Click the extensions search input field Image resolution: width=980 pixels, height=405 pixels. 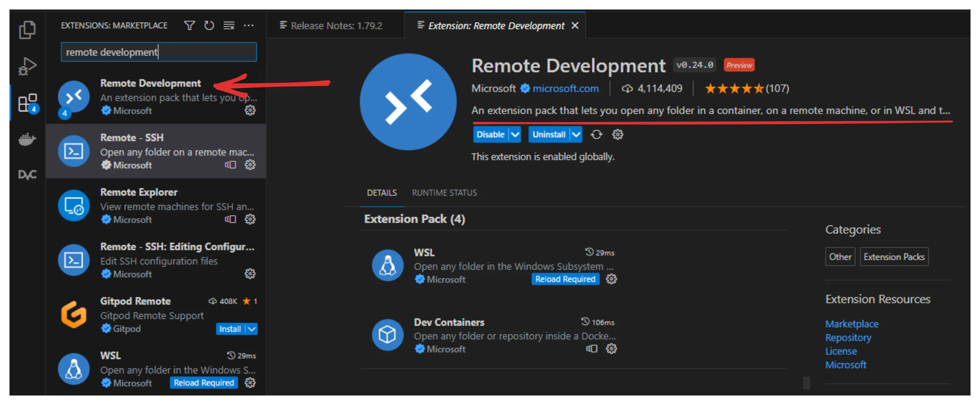(x=159, y=52)
